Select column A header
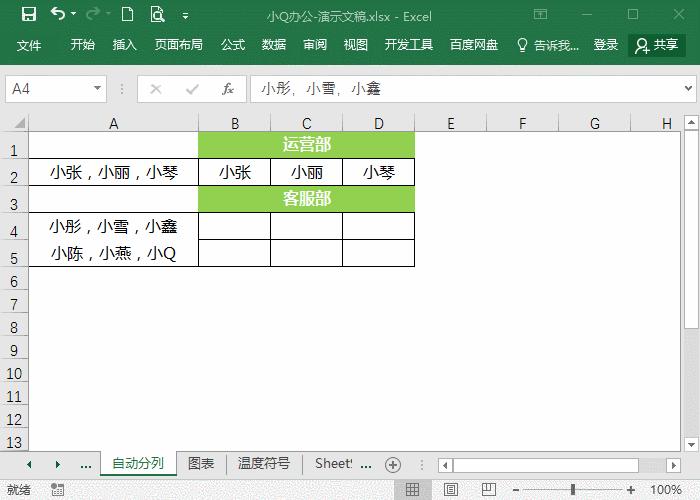This screenshot has height=500, width=700. 113,123
